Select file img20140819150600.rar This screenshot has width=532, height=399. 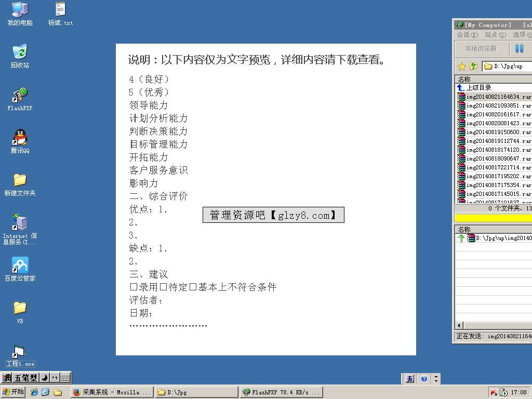pos(494,132)
